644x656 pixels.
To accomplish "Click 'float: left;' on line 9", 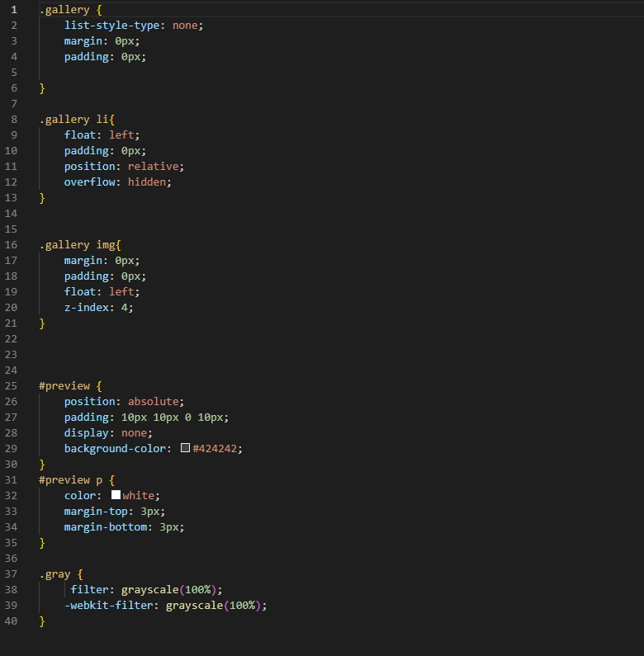I will tap(102, 135).
